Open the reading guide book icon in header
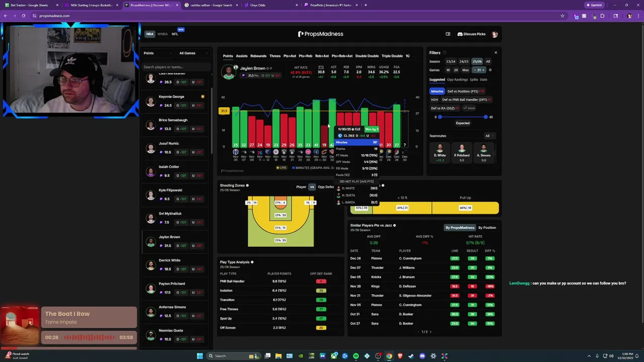 [448, 34]
